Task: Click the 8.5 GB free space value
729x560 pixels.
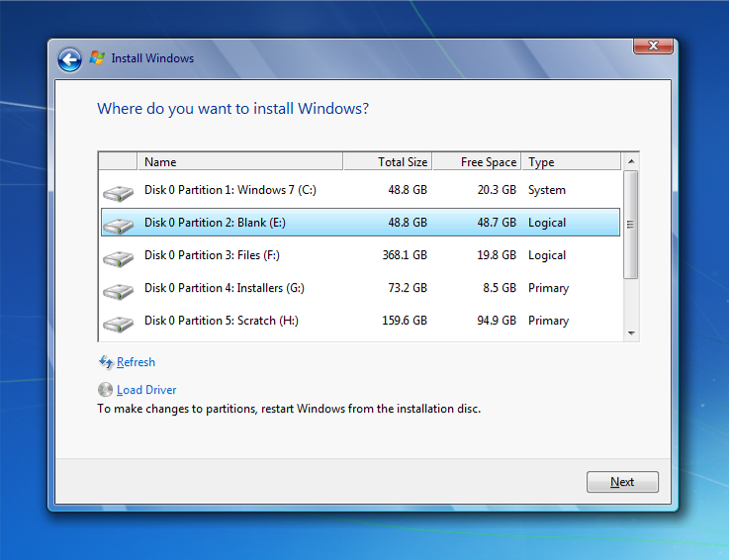Action: [500, 288]
